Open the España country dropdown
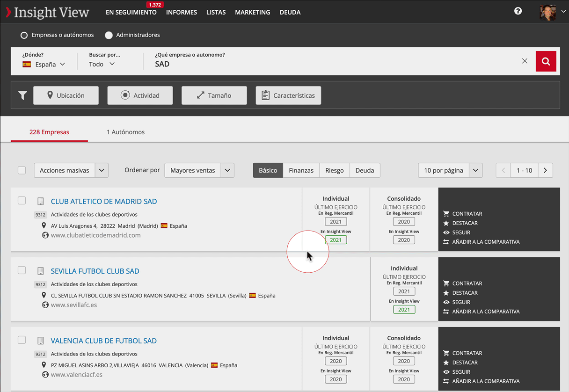 (44, 65)
